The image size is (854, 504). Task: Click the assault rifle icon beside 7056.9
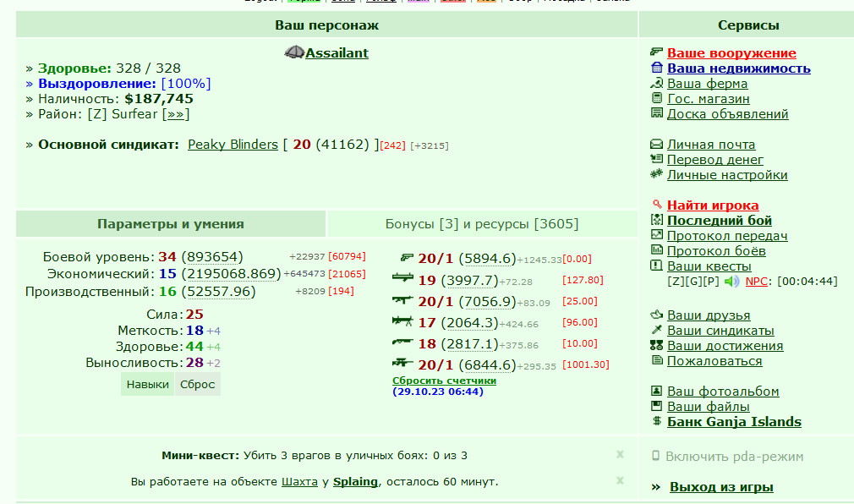(x=403, y=299)
